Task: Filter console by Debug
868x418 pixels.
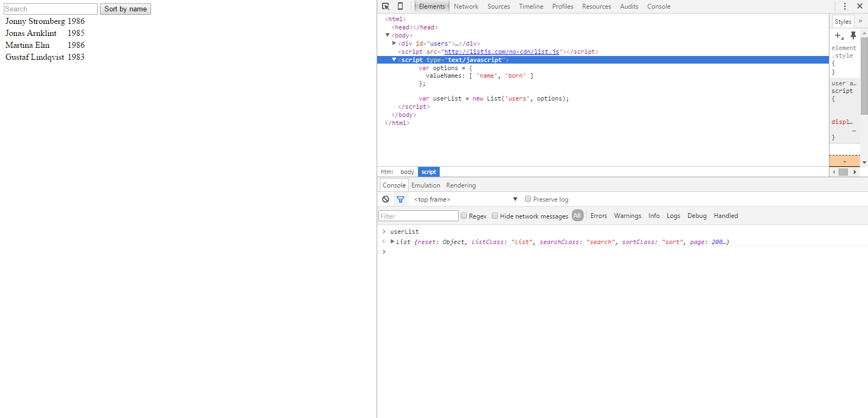Action: pyautogui.click(x=697, y=216)
